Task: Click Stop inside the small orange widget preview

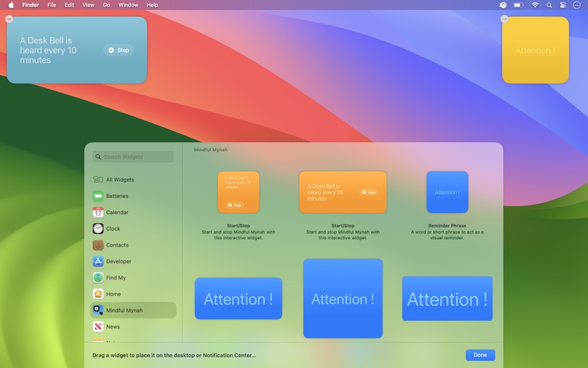Action: tap(235, 205)
